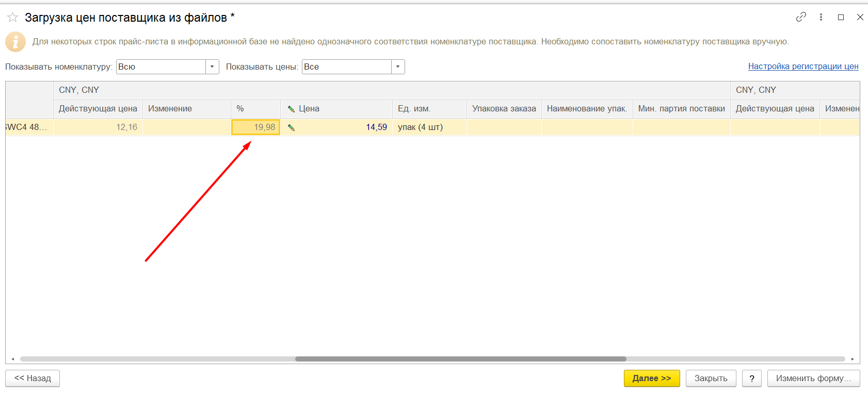Open Изменить форму dialog

[x=813, y=378]
